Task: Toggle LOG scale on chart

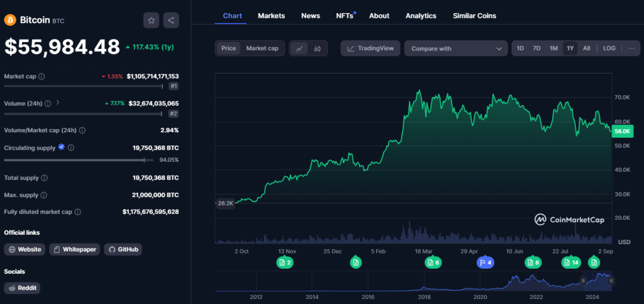Action: point(609,48)
